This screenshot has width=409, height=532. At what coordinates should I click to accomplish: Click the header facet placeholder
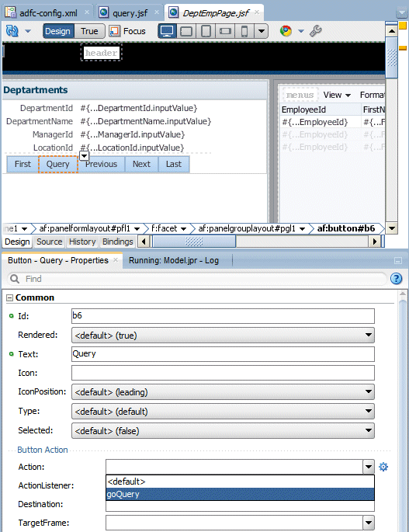click(x=102, y=53)
